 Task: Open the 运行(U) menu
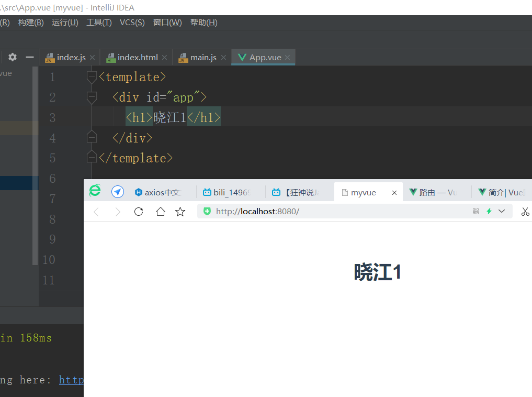[x=65, y=23]
